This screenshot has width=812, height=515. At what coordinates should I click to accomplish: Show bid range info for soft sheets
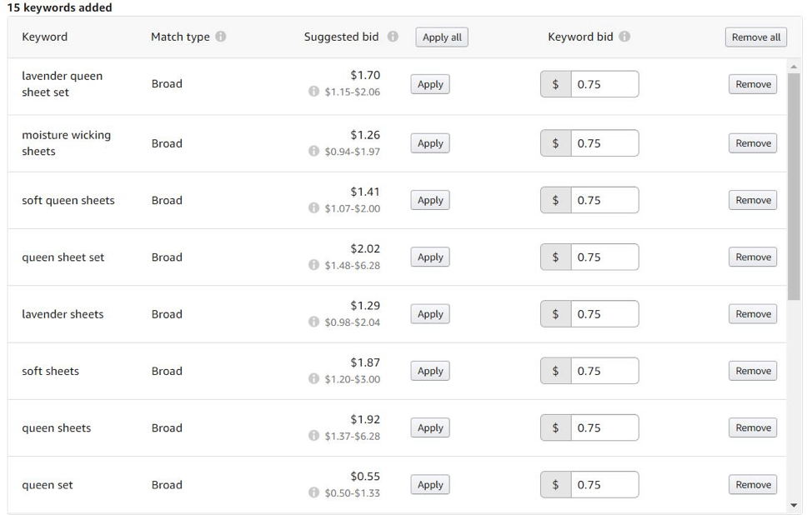(313, 379)
